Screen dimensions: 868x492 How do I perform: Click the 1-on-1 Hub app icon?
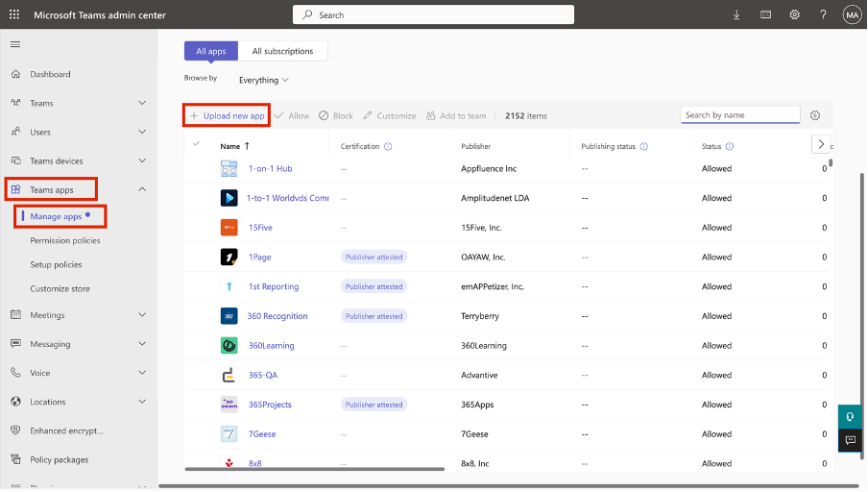point(229,168)
